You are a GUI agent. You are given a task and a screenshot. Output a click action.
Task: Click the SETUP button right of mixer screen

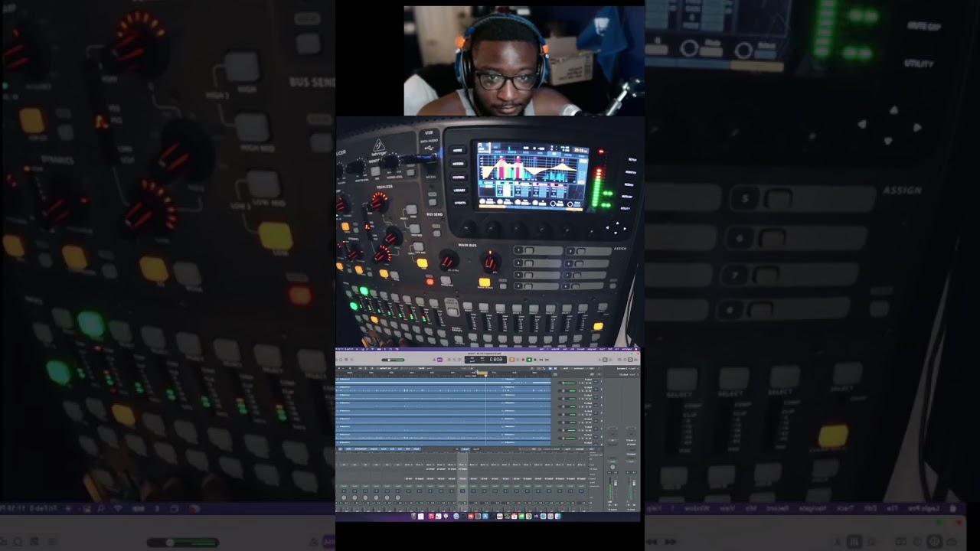(632, 159)
